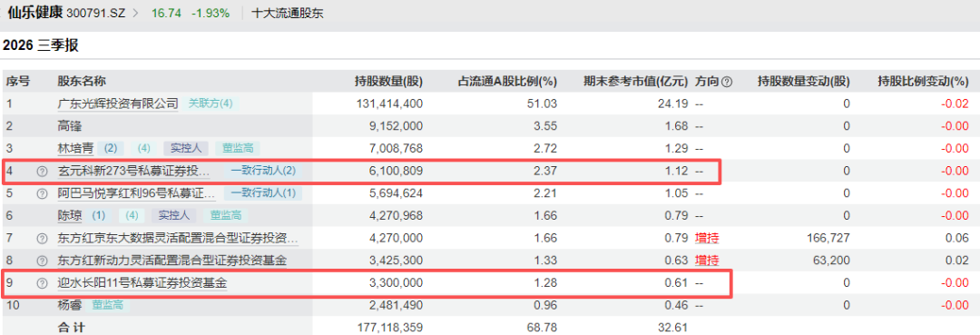This screenshot has height=335, width=980.
Task: Click the question icon in row 4
Action: (x=42, y=171)
